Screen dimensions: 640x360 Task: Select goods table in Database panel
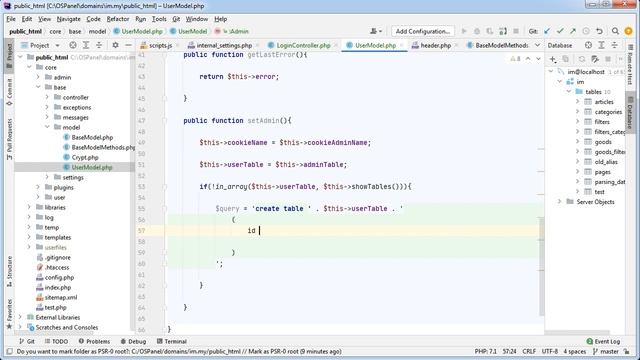pyautogui.click(x=603, y=142)
